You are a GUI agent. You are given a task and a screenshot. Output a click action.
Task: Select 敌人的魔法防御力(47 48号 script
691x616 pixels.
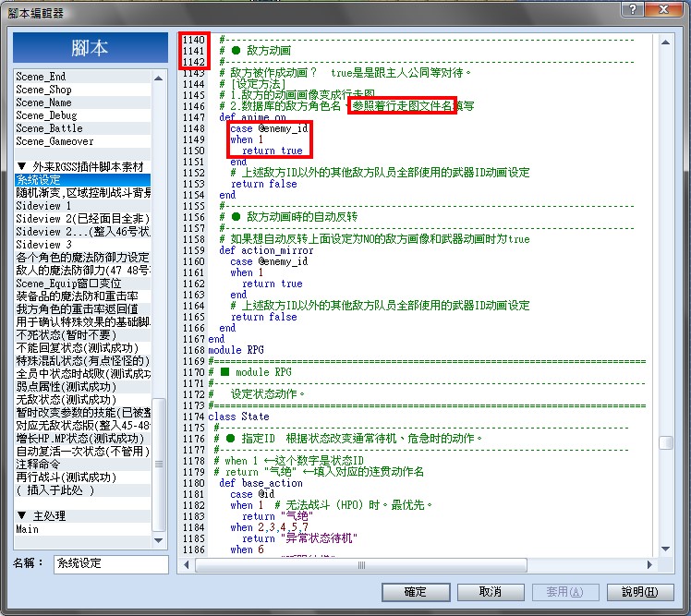tap(82, 270)
